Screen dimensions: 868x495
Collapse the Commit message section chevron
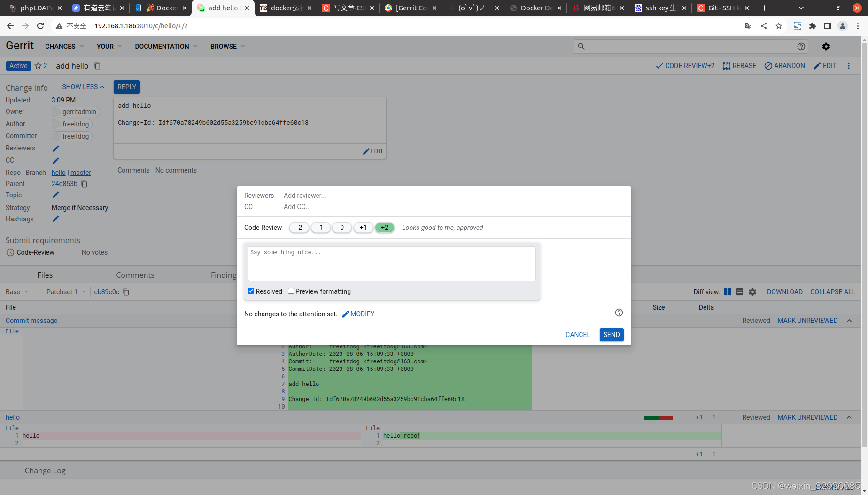pyautogui.click(x=849, y=320)
